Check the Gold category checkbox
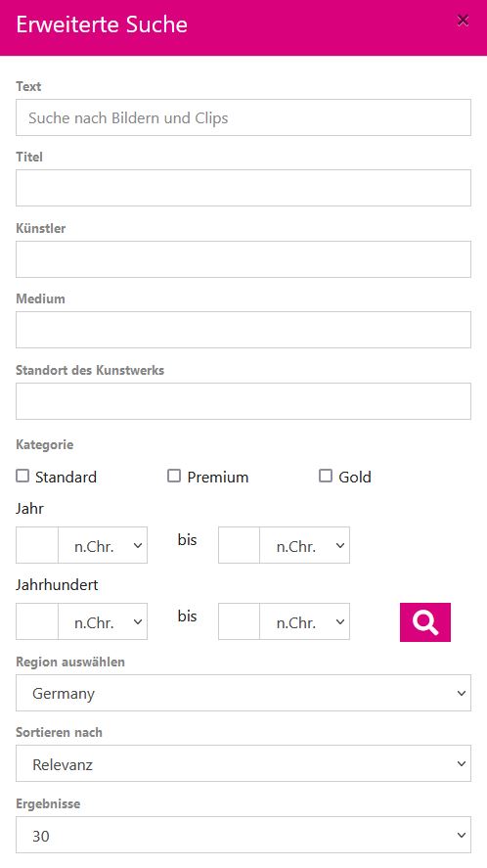This screenshot has width=487, height=868. pos(326,476)
